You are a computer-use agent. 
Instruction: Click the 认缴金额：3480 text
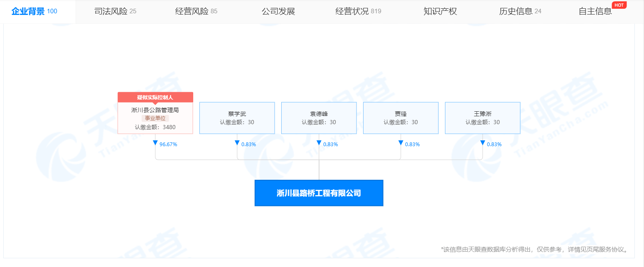tap(155, 127)
